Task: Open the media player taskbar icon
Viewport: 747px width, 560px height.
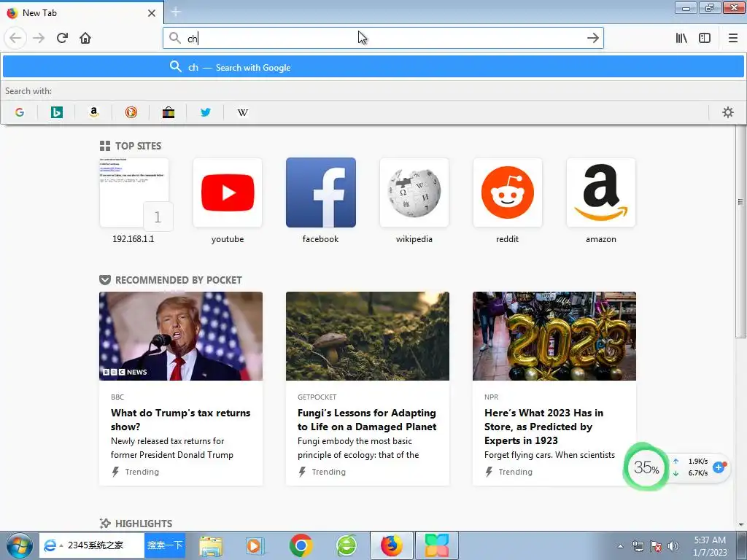Action: tap(255, 545)
